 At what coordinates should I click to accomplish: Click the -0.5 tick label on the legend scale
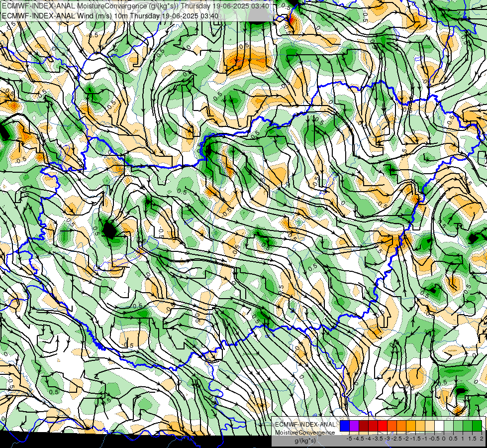(434, 439)
